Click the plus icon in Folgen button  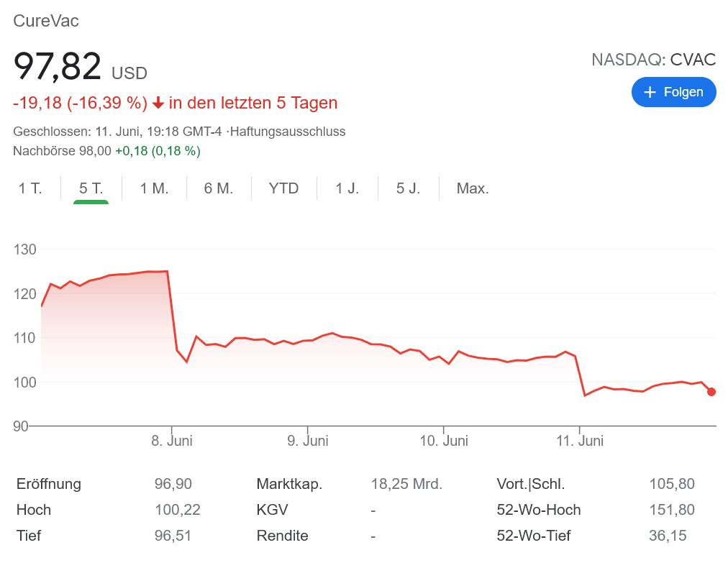coord(650,92)
